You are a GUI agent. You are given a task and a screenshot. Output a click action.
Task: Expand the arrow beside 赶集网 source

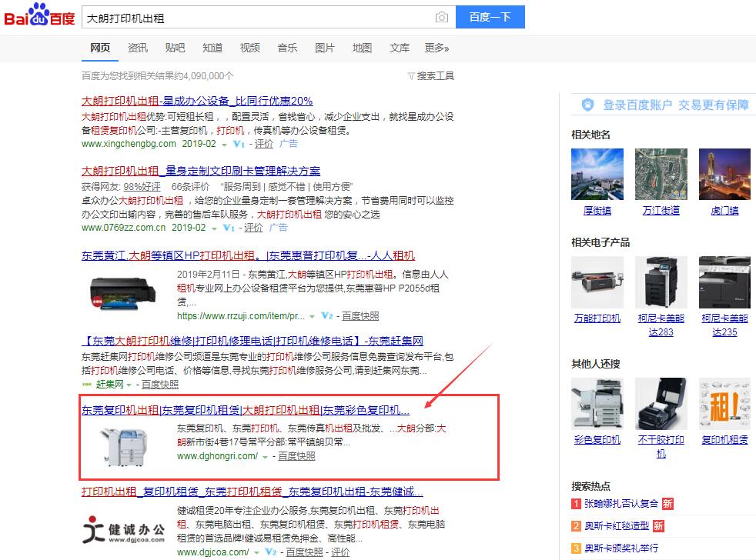pos(129,385)
